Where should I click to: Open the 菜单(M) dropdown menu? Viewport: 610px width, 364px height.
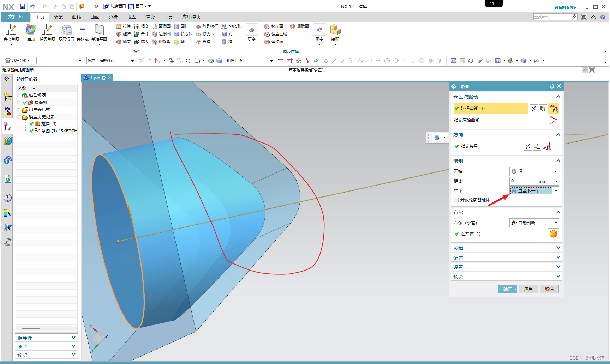[x=18, y=61]
